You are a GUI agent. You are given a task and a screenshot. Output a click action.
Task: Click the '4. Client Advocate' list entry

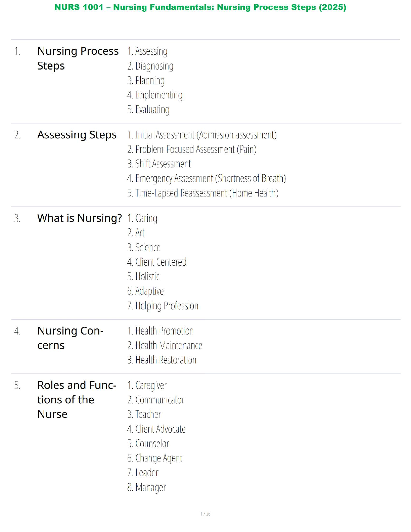point(156,429)
